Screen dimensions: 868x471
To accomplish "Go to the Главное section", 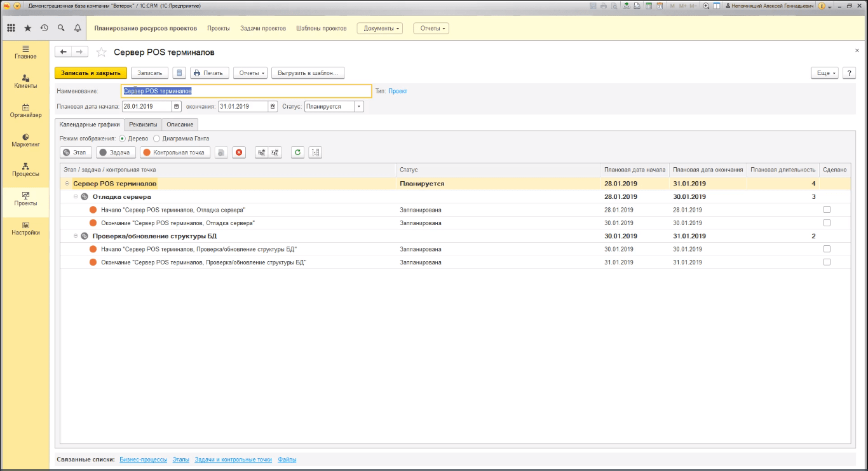I will tap(25, 52).
